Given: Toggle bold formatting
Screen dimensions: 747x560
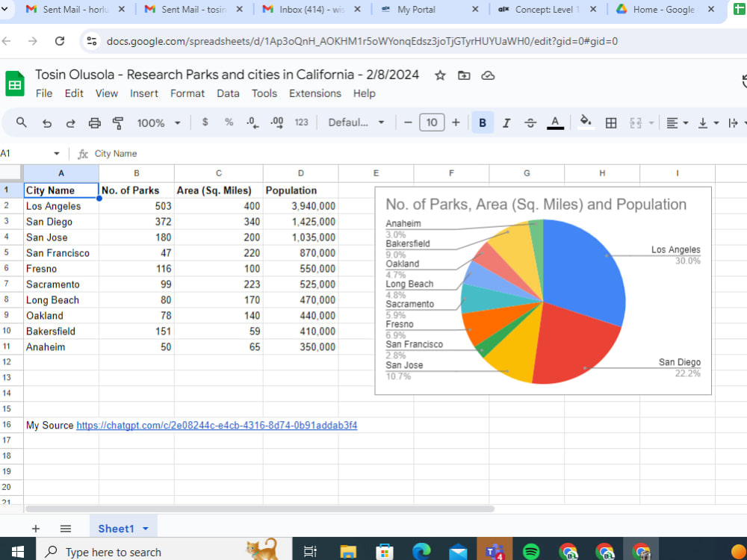Looking at the screenshot, I should point(483,123).
